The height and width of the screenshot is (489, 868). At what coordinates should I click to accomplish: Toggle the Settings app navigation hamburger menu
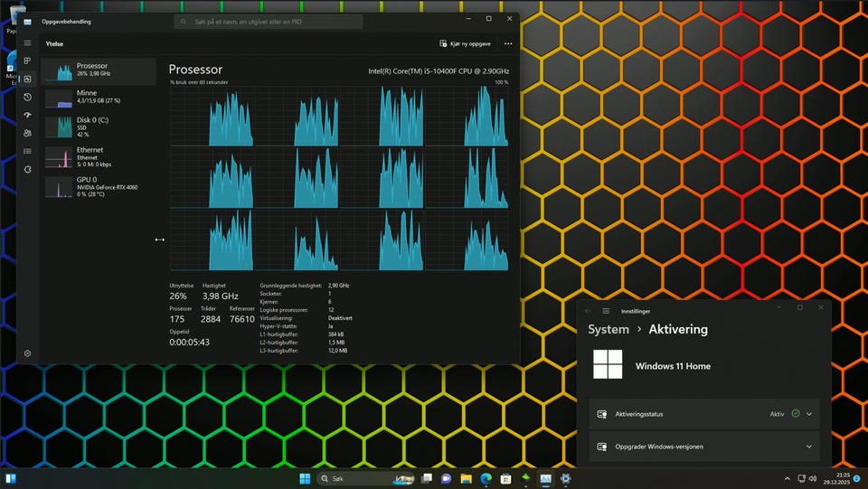[x=606, y=311]
